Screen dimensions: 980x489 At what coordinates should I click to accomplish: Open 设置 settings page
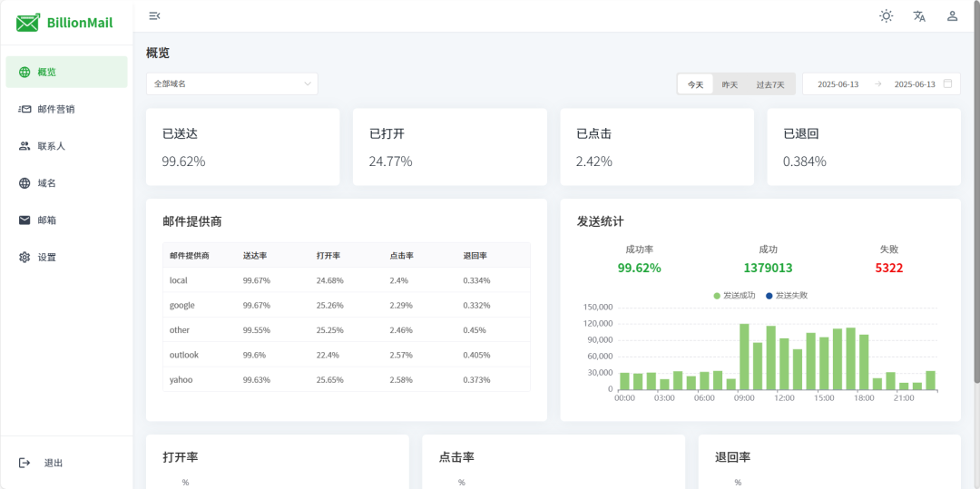point(46,258)
